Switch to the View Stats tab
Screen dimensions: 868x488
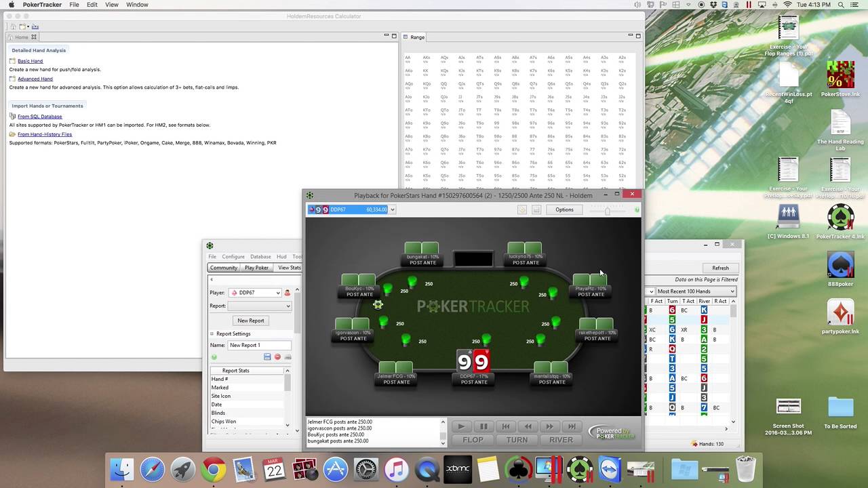289,268
